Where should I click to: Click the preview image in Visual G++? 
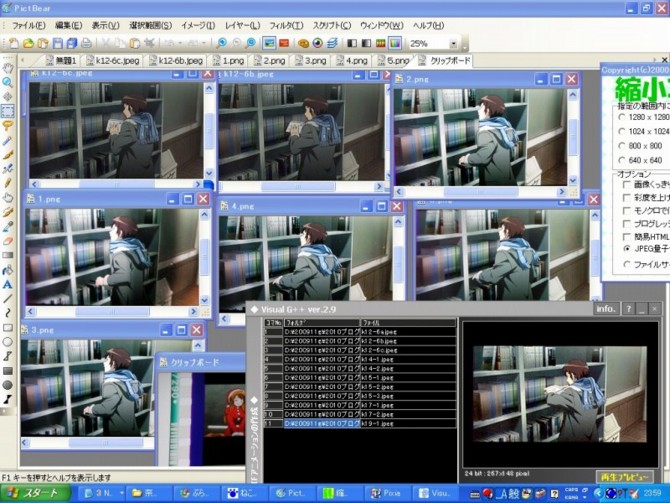[x=560, y=394]
